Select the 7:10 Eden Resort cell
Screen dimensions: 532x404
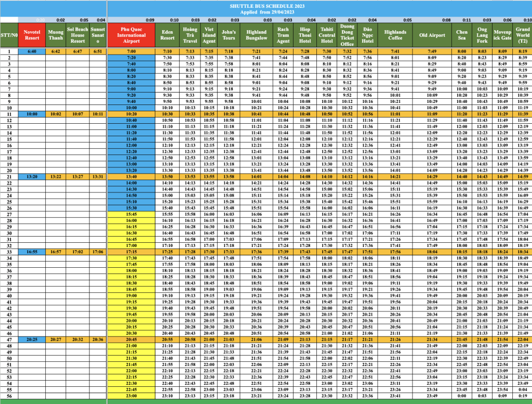tap(167, 51)
